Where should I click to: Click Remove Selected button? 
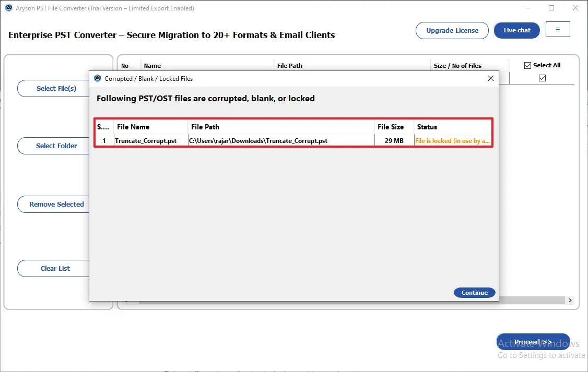[53, 204]
